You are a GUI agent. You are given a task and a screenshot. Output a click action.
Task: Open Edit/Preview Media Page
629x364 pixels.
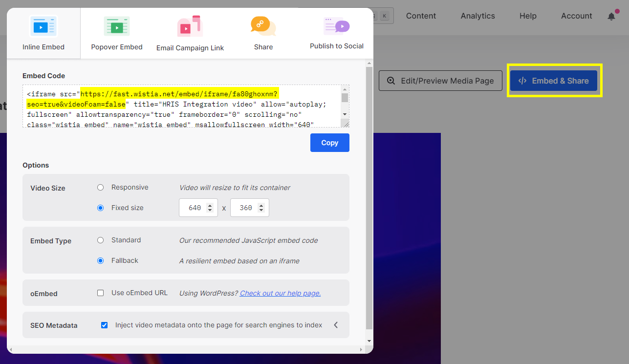coord(440,81)
